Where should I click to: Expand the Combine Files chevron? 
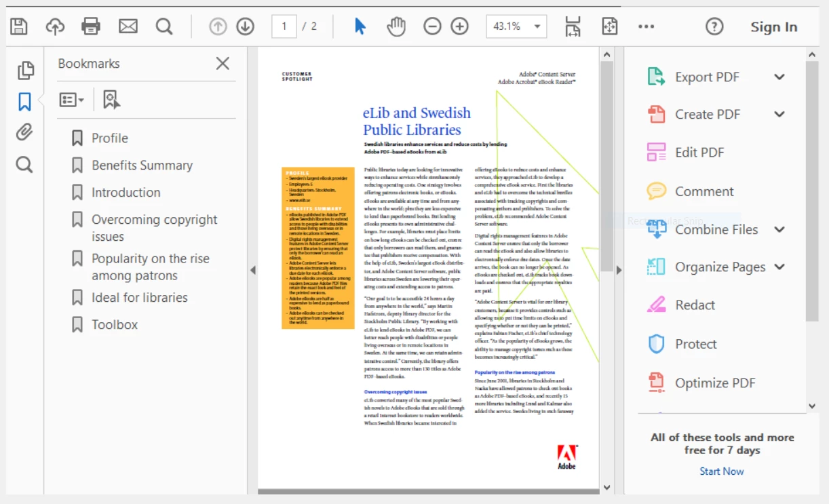[x=779, y=229]
